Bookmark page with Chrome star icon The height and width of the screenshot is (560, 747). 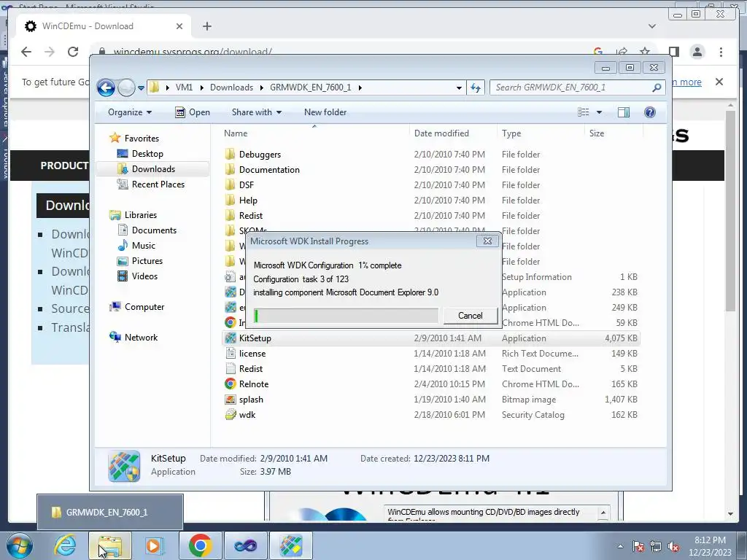[645, 52]
